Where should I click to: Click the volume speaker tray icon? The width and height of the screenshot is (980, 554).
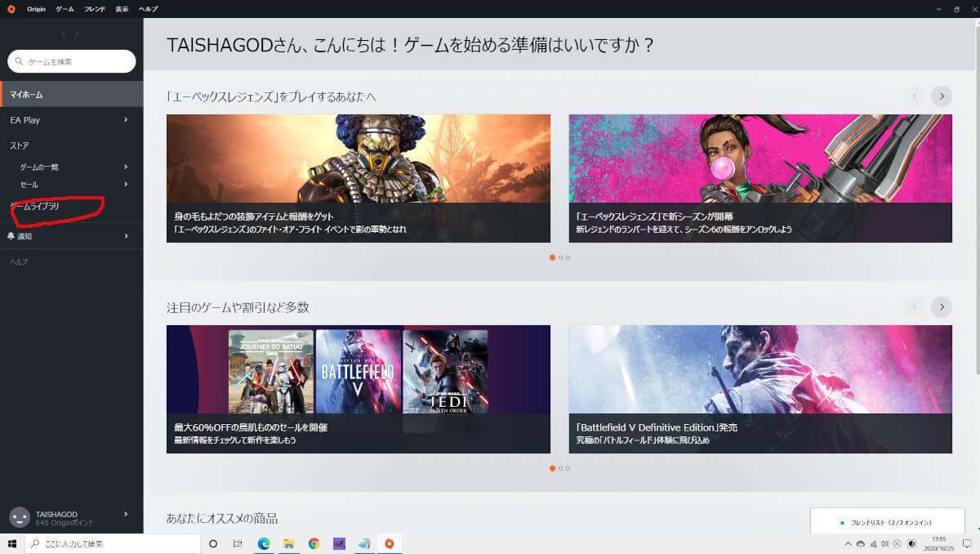pyautogui.click(x=885, y=544)
